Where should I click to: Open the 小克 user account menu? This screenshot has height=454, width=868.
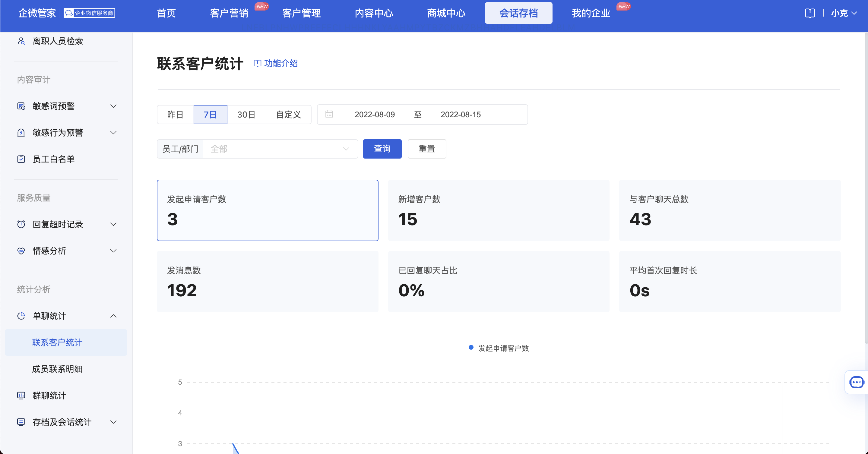(x=844, y=13)
